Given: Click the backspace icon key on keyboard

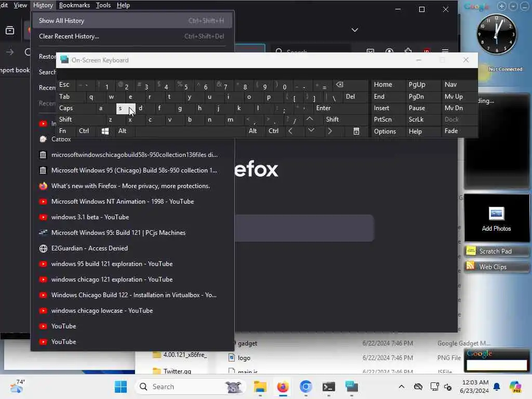Looking at the screenshot, I should [350, 85].
